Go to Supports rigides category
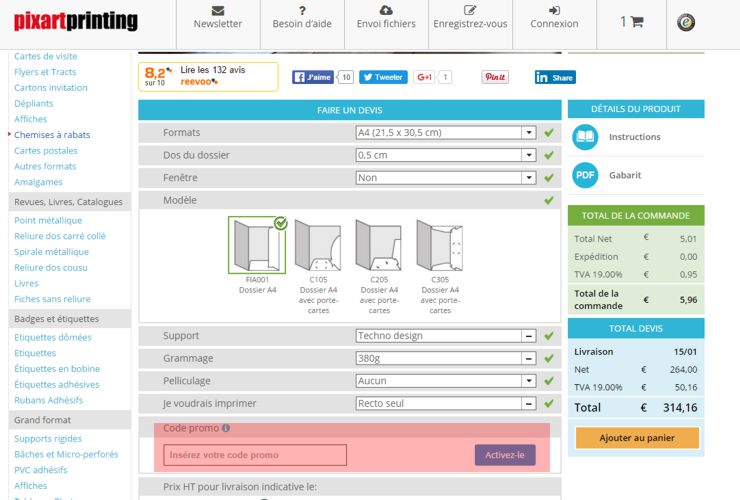740x500 pixels. click(x=48, y=439)
